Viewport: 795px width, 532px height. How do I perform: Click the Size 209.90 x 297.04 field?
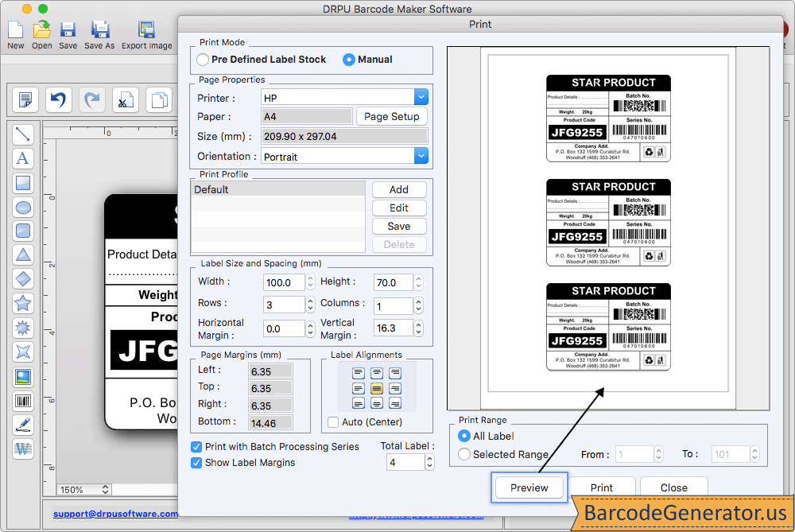pos(344,137)
